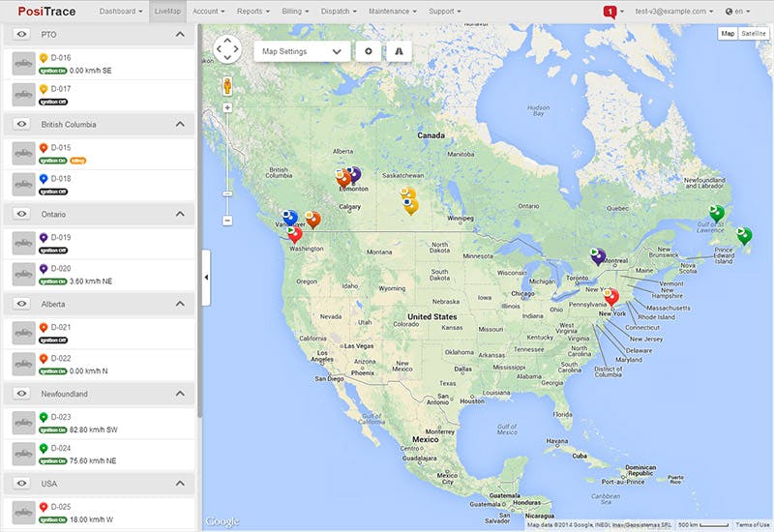This screenshot has width=774, height=532.
Task: Open the Billing menu
Action: [x=295, y=12]
